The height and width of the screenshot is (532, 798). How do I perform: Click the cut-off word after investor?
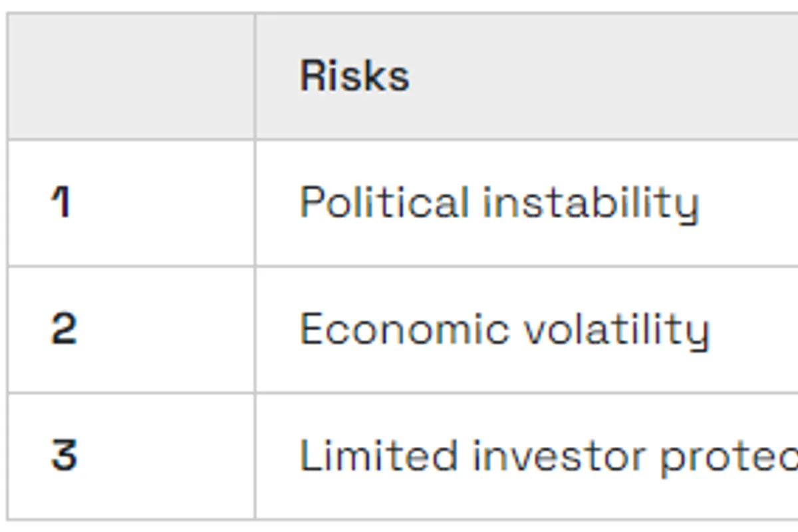pos(728,458)
